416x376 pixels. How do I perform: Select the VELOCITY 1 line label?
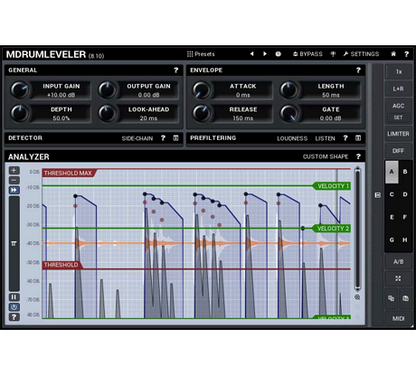(x=332, y=186)
